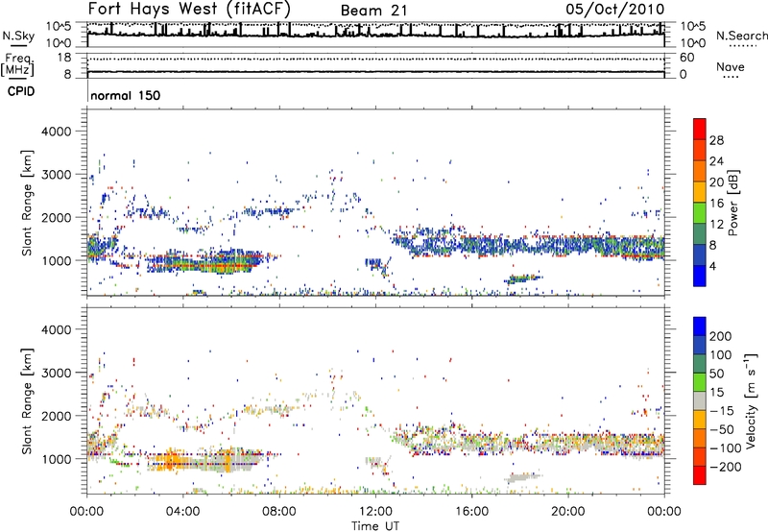Click the 'Beam 21' label

coord(373,11)
